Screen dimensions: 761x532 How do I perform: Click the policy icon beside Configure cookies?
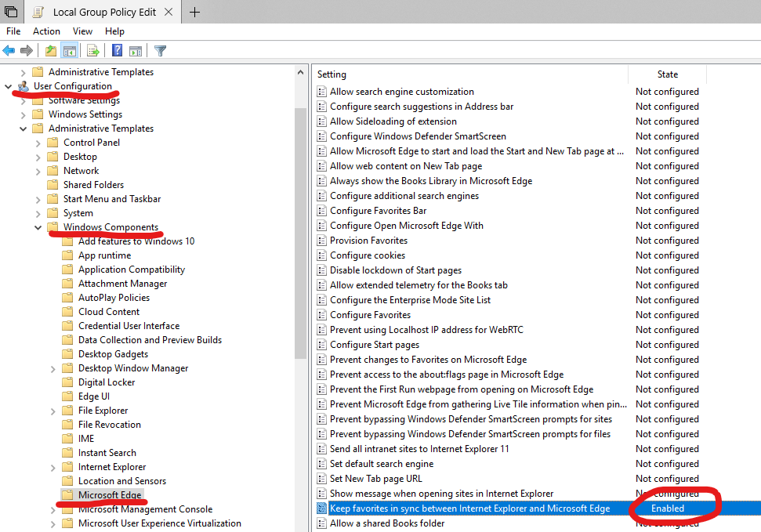click(x=321, y=255)
